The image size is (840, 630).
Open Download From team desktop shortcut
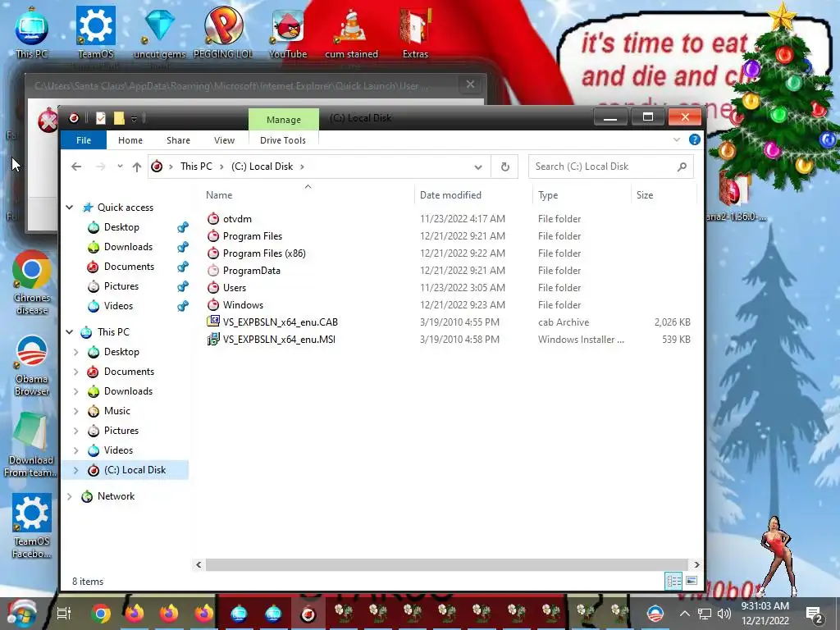point(30,445)
